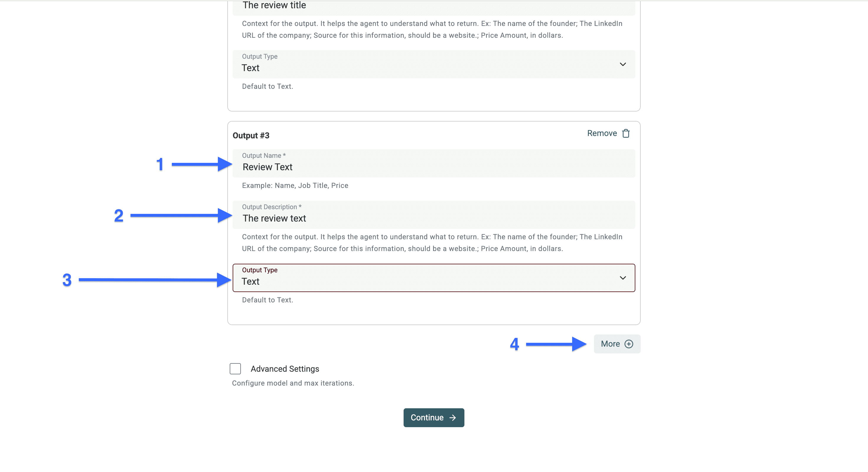Click the Advanced Settings label text
This screenshot has height=472, width=868.
click(285, 369)
